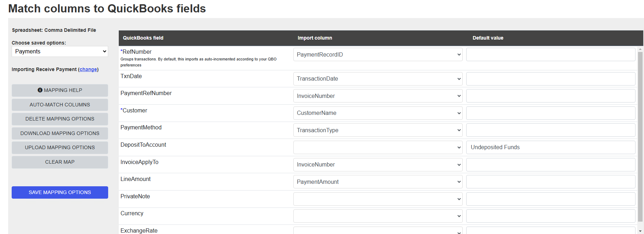
Task: Open LineAmount import column dropdown
Action: (x=378, y=182)
